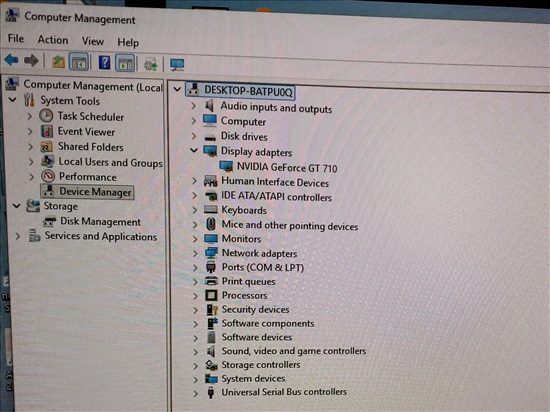The height and width of the screenshot is (412, 550).
Task: Collapse the System Tools tree node
Action: click(x=13, y=100)
